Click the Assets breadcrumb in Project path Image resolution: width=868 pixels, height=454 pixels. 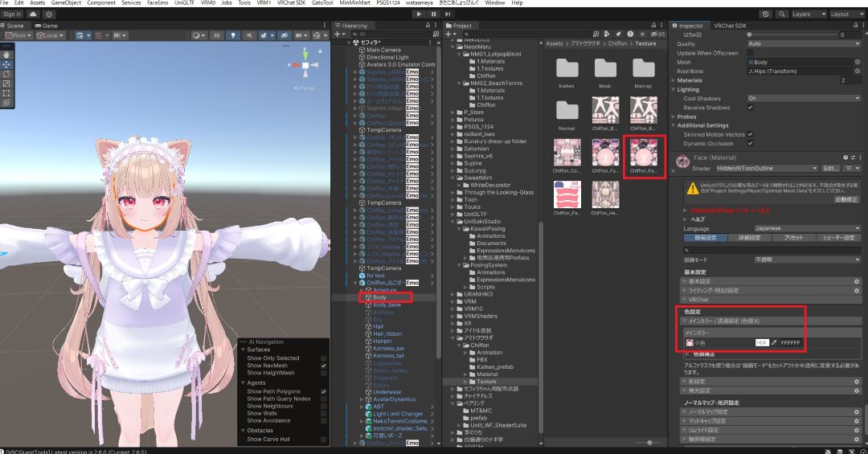tap(554, 43)
